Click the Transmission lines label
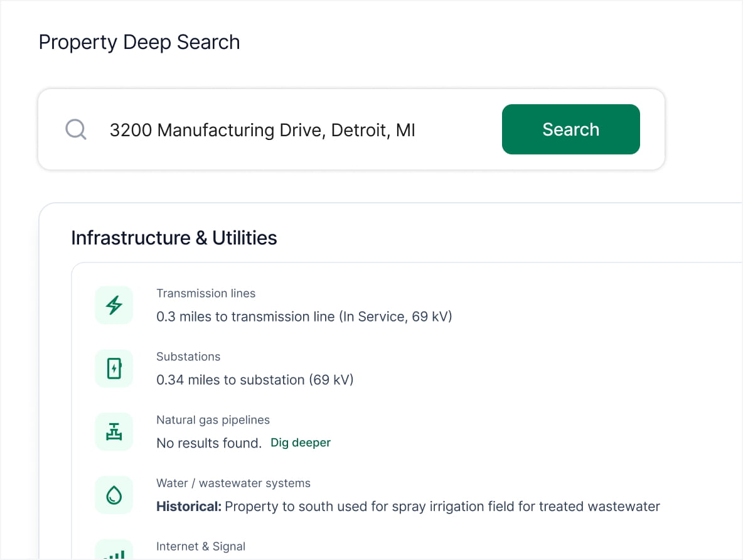This screenshot has width=743, height=560. pos(206,293)
